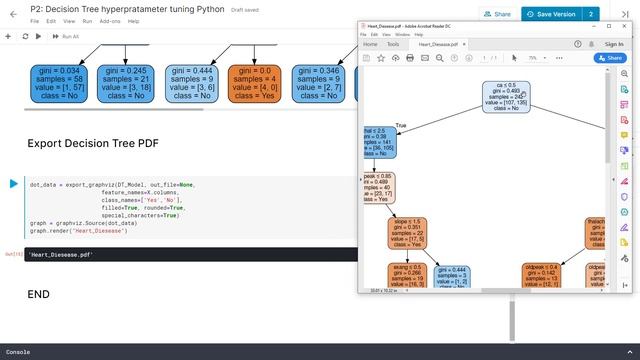
Task: Go back using the notebook back arrow
Action: pyautogui.click(x=13, y=14)
